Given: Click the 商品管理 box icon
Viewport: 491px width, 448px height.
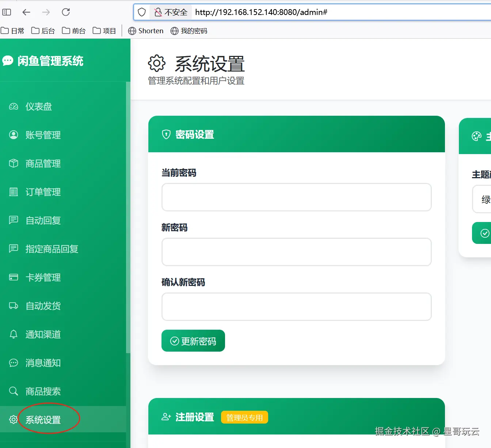Looking at the screenshot, I should point(14,163).
